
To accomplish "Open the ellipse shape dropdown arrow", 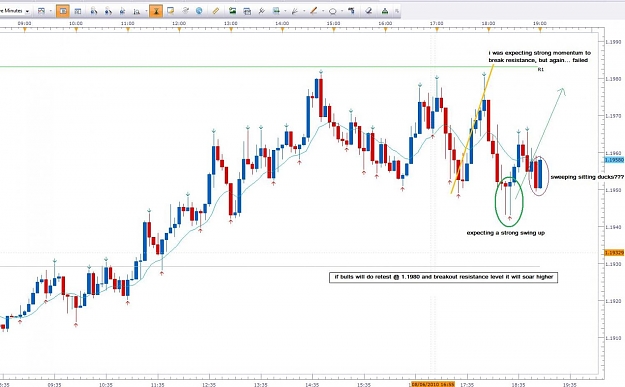I will [x=341, y=11].
